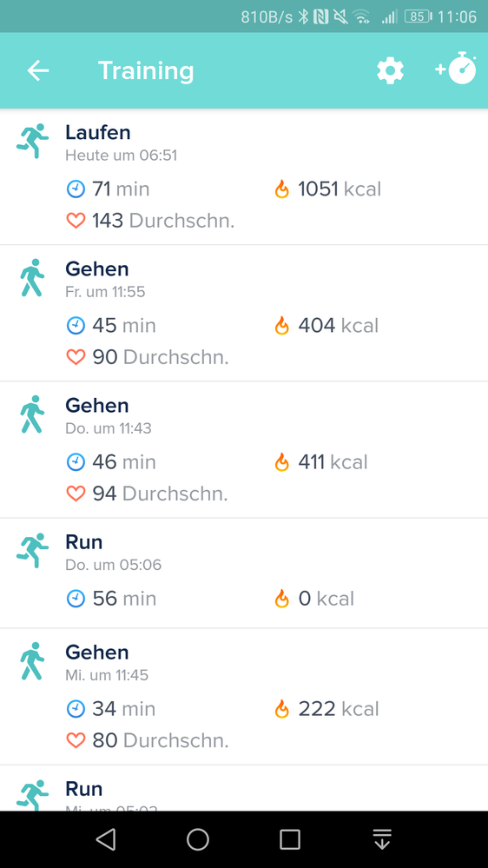Screen dimensions: 488x868
Task: Tap clock icon beside 56 min
Action: [x=76, y=599]
